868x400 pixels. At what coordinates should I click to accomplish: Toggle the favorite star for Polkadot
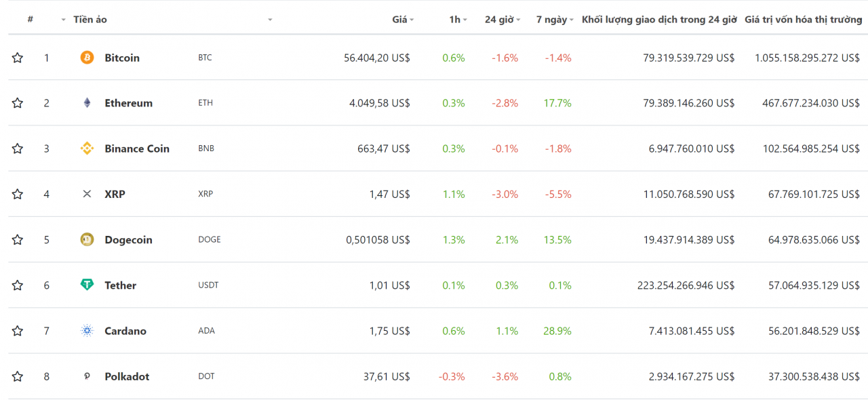tap(18, 376)
